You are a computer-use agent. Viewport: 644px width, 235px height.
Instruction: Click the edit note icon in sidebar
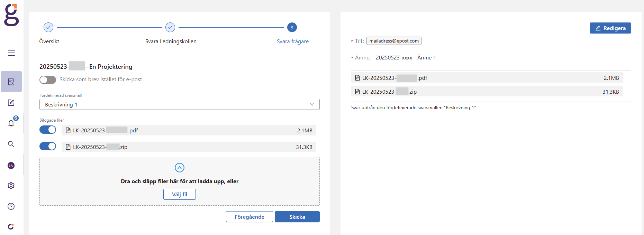[11, 103]
